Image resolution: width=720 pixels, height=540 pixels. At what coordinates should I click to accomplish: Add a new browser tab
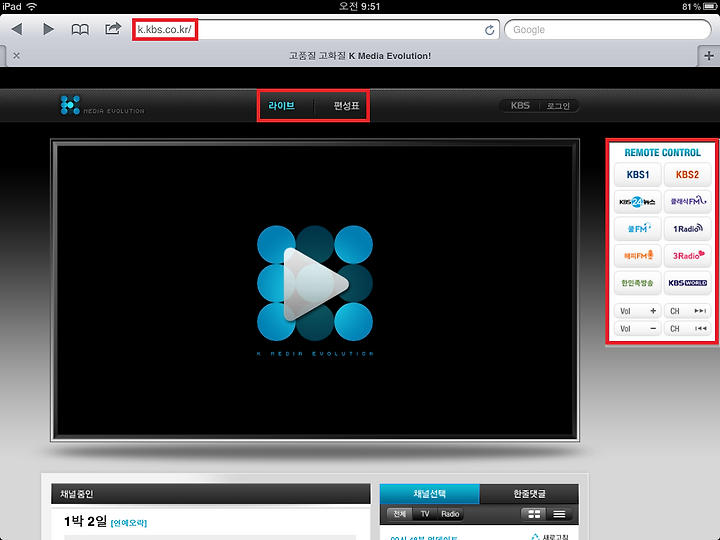709,56
